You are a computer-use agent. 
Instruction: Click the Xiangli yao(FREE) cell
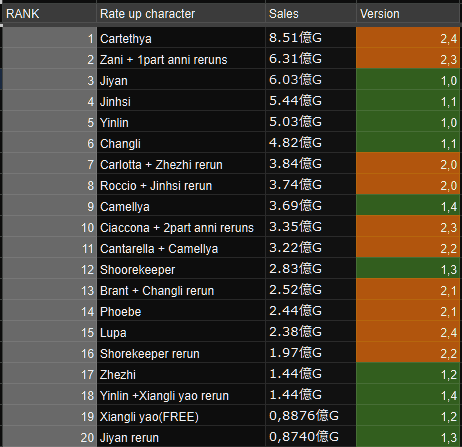pos(181,416)
